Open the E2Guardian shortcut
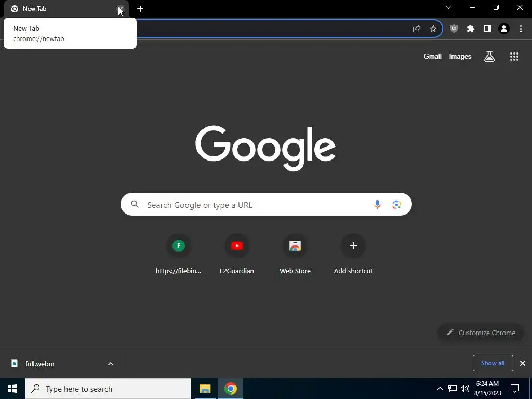Image resolution: width=532 pixels, height=399 pixels. tap(237, 254)
